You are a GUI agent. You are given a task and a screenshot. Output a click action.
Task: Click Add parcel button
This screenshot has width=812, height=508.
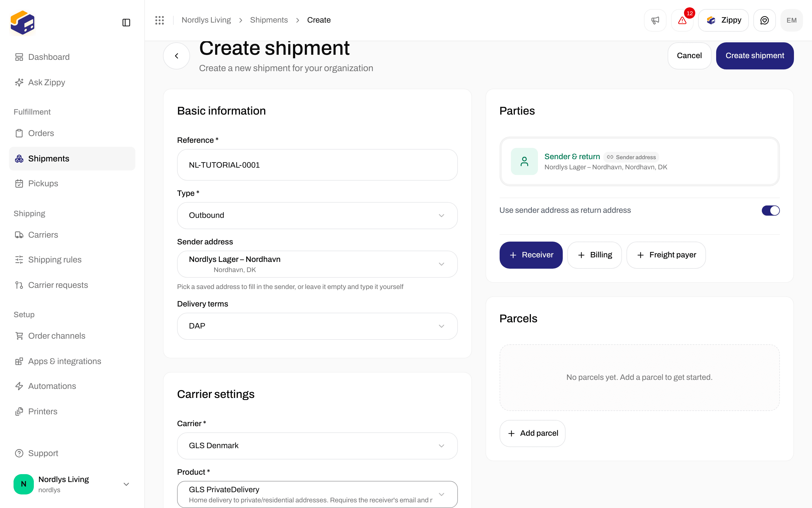tap(532, 433)
